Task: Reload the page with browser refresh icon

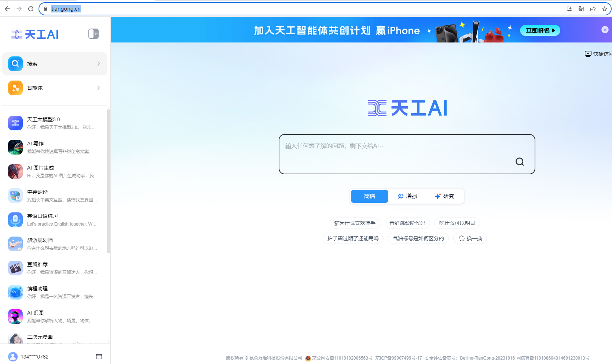Action: pyautogui.click(x=31, y=9)
